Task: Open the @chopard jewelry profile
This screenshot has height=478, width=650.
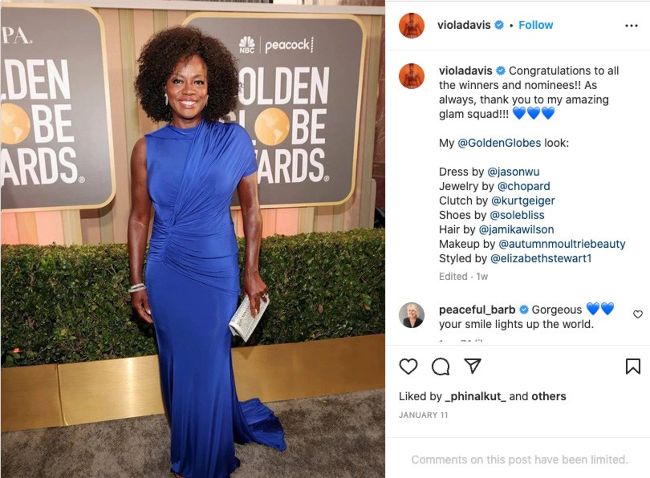Action: point(524,186)
